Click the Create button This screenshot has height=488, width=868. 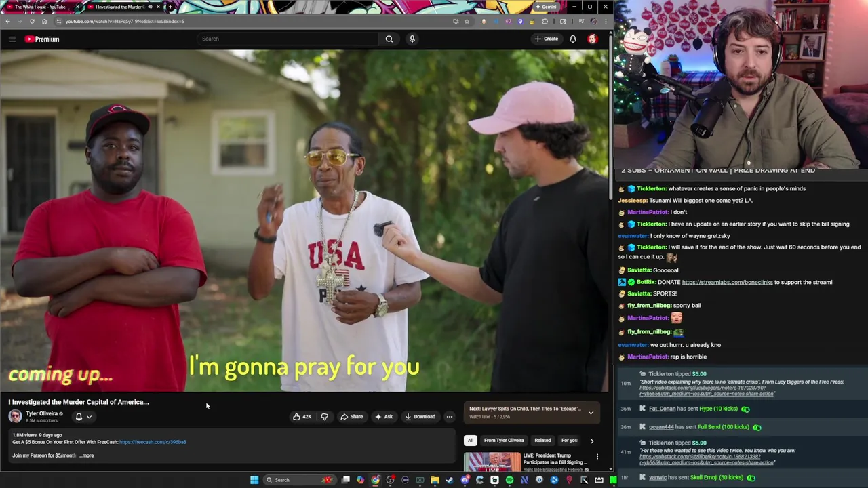point(547,39)
